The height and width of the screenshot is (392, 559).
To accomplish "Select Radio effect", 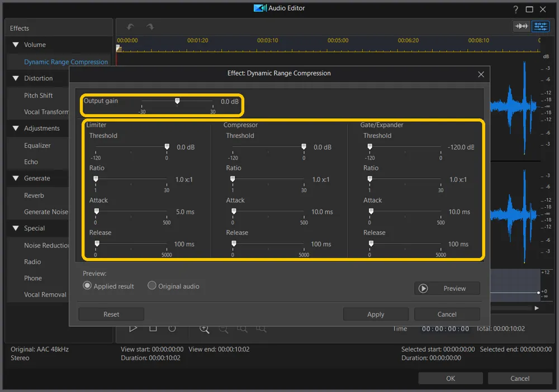I will [32, 262].
